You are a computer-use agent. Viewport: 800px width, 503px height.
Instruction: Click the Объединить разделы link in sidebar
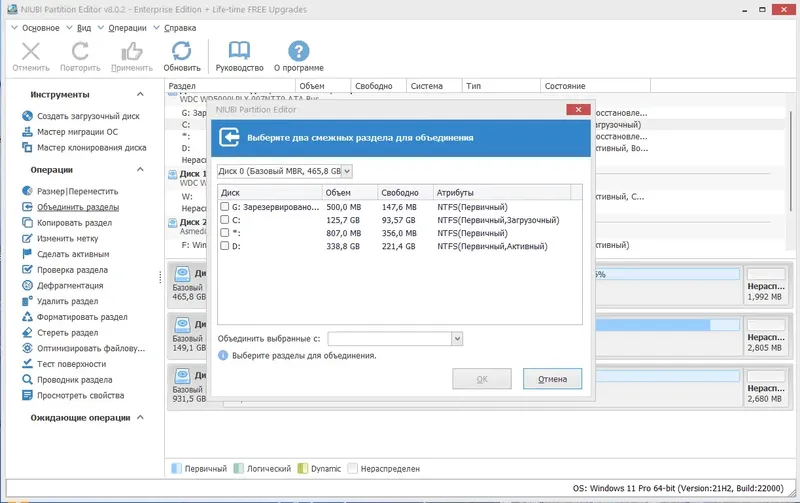click(x=78, y=207)
